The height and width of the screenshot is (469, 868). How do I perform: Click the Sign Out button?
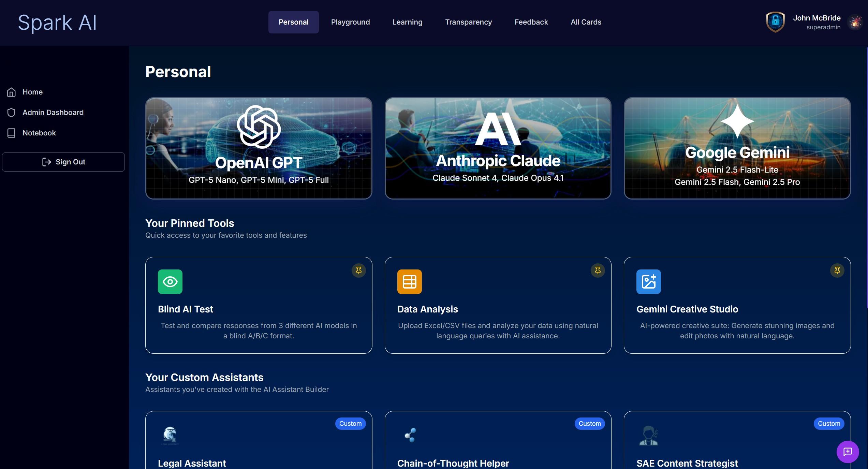click(63, 162)
